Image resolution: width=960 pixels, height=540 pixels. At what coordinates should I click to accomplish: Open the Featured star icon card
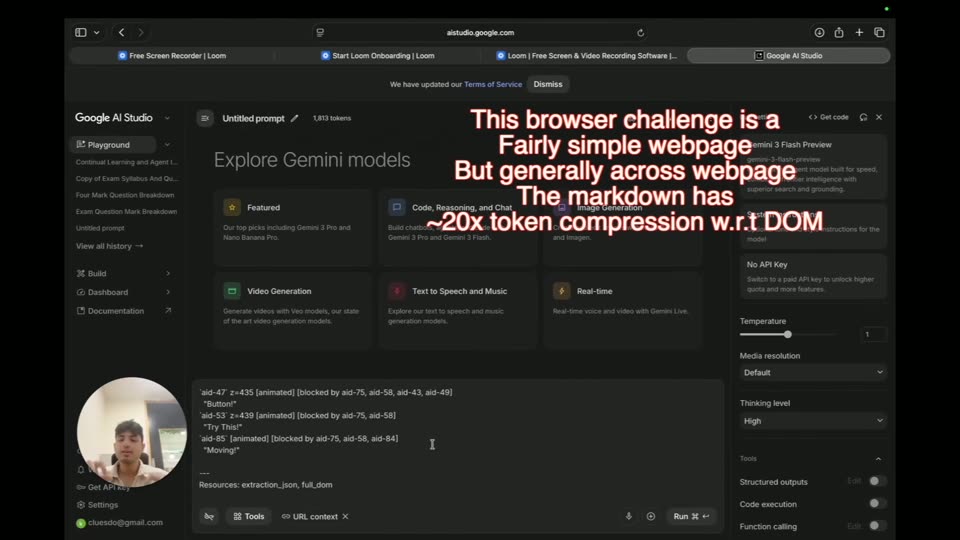(x=293, y=227)
